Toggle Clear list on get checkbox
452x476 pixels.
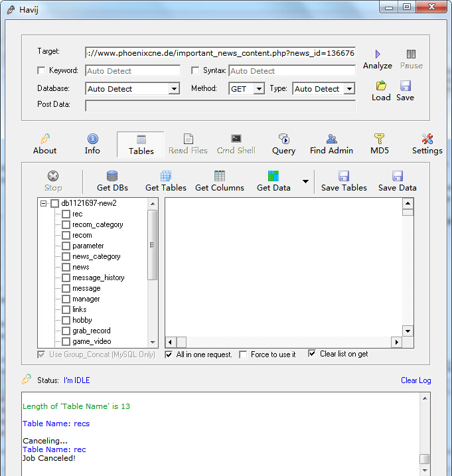(312, 353)
